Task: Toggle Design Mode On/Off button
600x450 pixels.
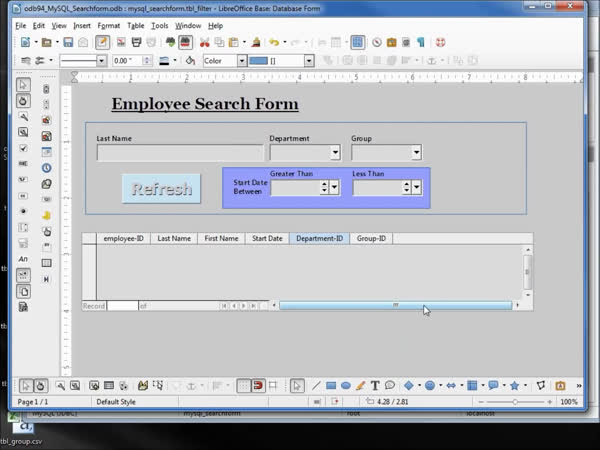Action: coord(24,101)
